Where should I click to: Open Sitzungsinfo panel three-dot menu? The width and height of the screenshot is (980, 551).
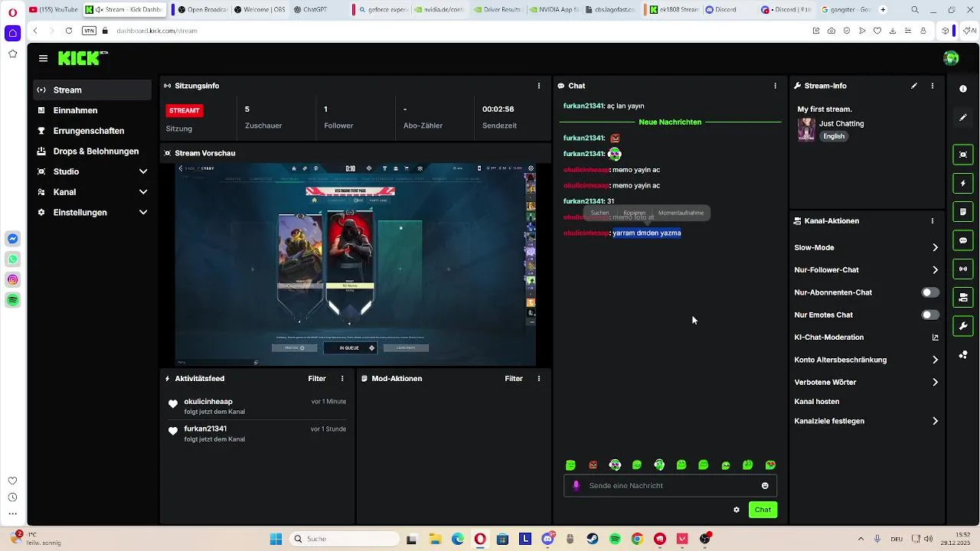tap(539, 86)
